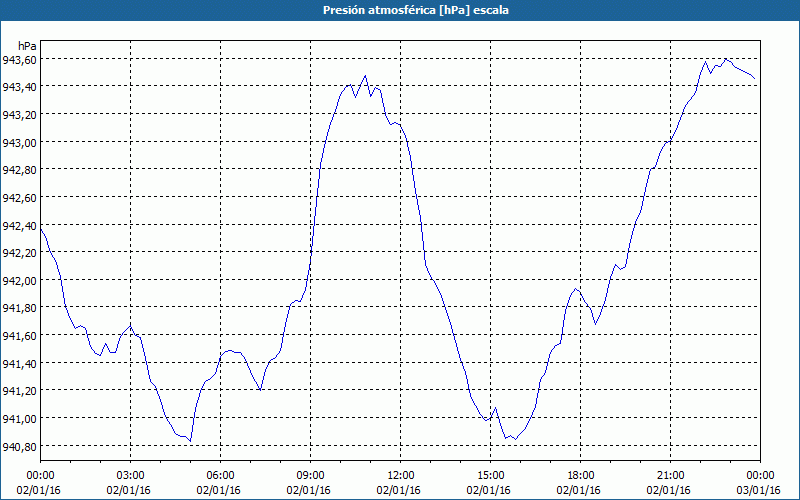The height and width of the screenshot is (500, 800).
Task: Select the 941,40 y-axis value
Action: tap(19, 364)
